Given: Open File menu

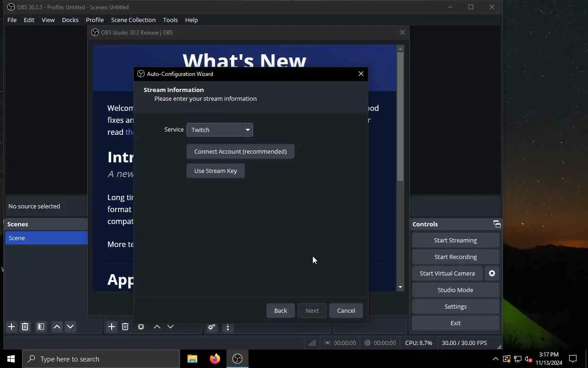Looking at the screenshot, I should coord(12,20).
